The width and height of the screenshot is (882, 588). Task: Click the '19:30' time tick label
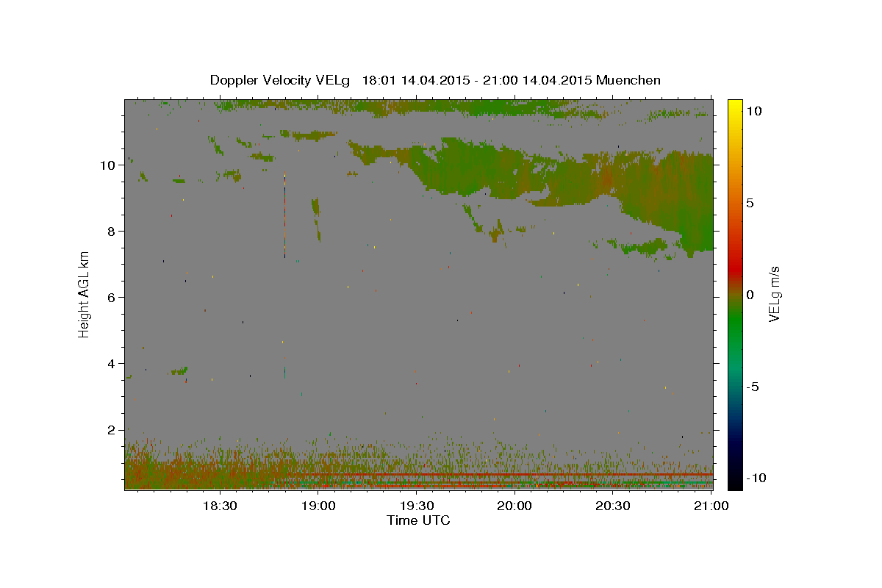tap(416, 506)
